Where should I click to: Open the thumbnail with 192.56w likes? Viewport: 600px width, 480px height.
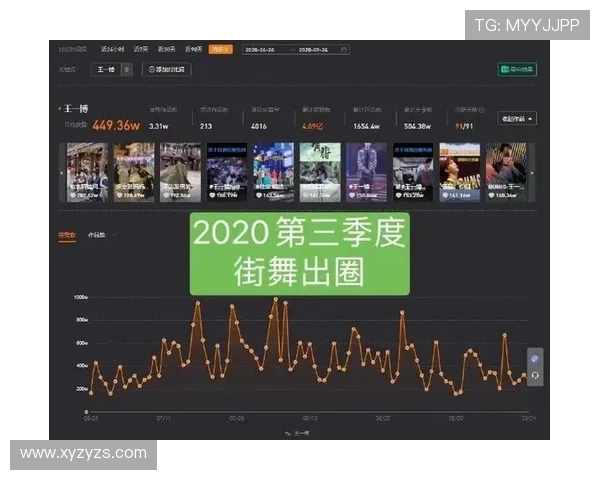point(180,173)
